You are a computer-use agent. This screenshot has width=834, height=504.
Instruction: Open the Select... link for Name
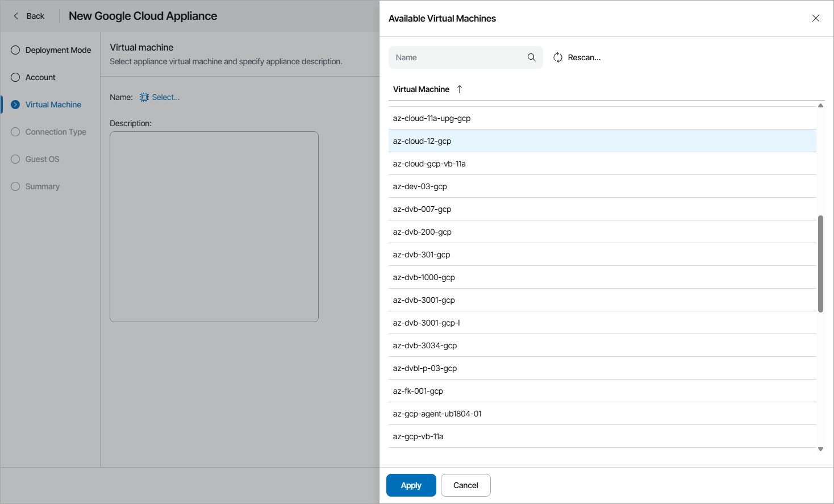165,97
